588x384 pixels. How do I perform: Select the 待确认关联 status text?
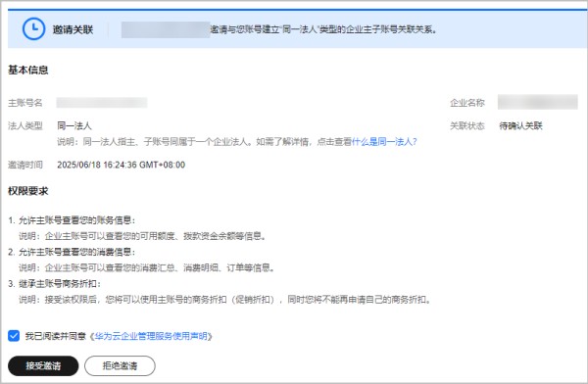point(520,126)
